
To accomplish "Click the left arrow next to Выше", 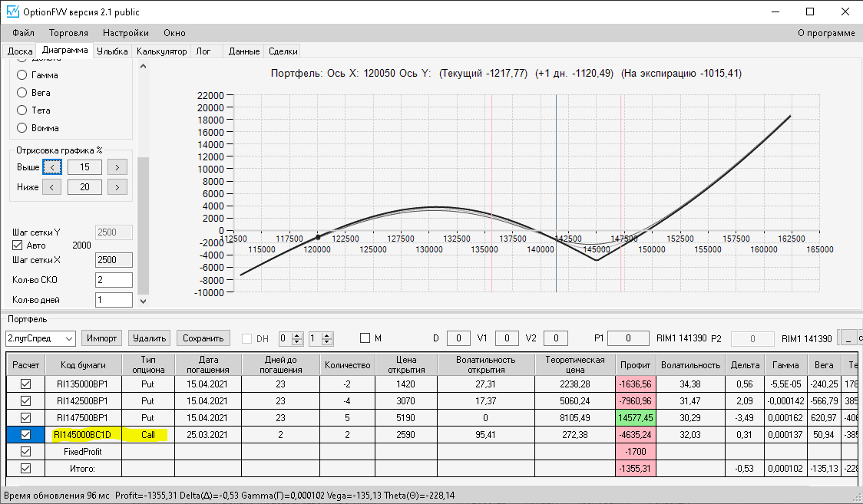I will pos(52,167).
